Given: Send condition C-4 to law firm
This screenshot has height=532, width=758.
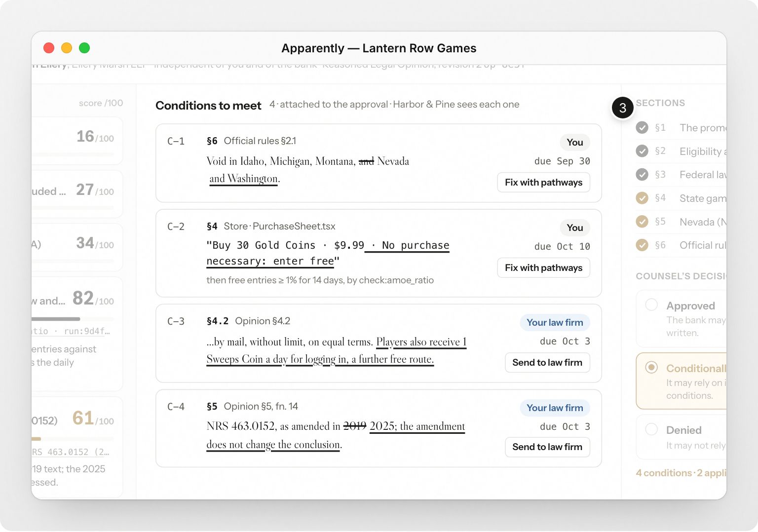Looking at the screenshot, I should (547, 447).
